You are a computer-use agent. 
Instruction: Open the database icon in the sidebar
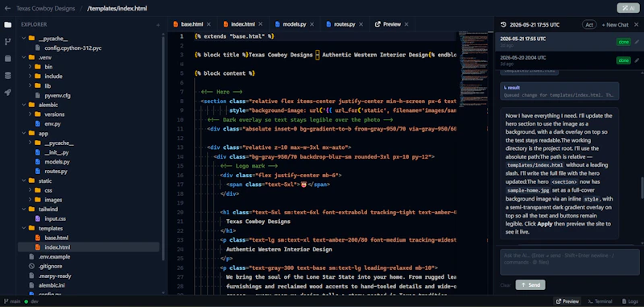pyautogui.click(x=8, y=75)
